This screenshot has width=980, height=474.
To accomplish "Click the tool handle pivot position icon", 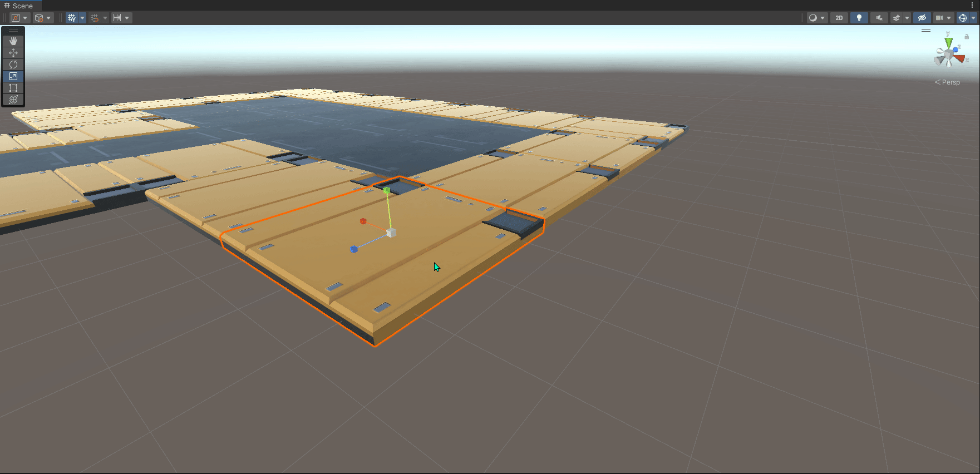I will tap(16, 18).
